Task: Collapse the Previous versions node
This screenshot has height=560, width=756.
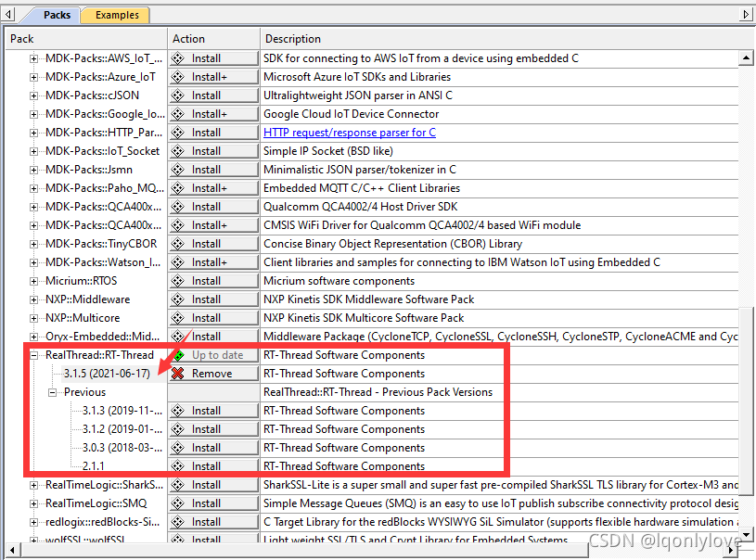Action: (x=52, y=392)
